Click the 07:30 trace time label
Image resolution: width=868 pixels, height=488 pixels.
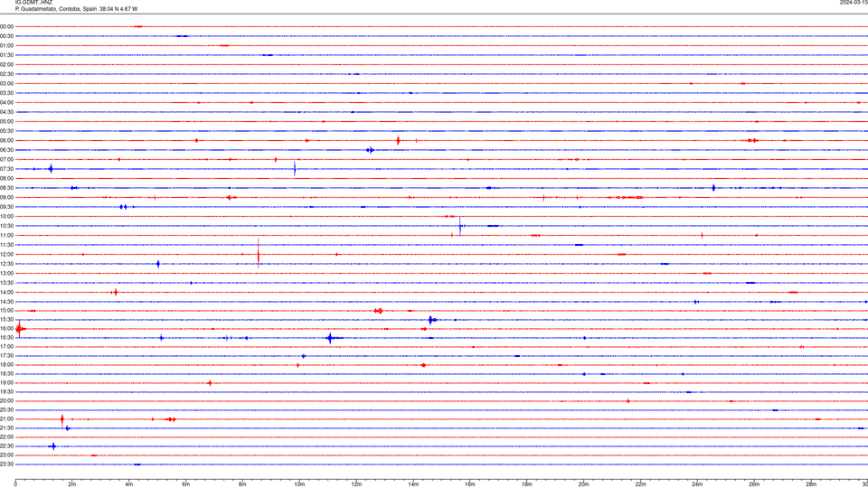6,169
